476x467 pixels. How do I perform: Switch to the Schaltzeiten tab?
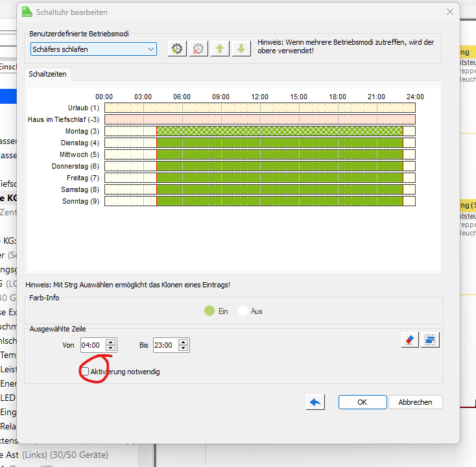click(x=47, y=74)
